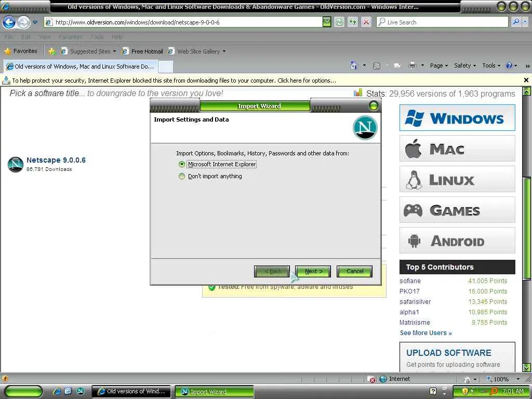532x399 pixels.
Task: Open the Safety menu
Action: click(465, 65)
